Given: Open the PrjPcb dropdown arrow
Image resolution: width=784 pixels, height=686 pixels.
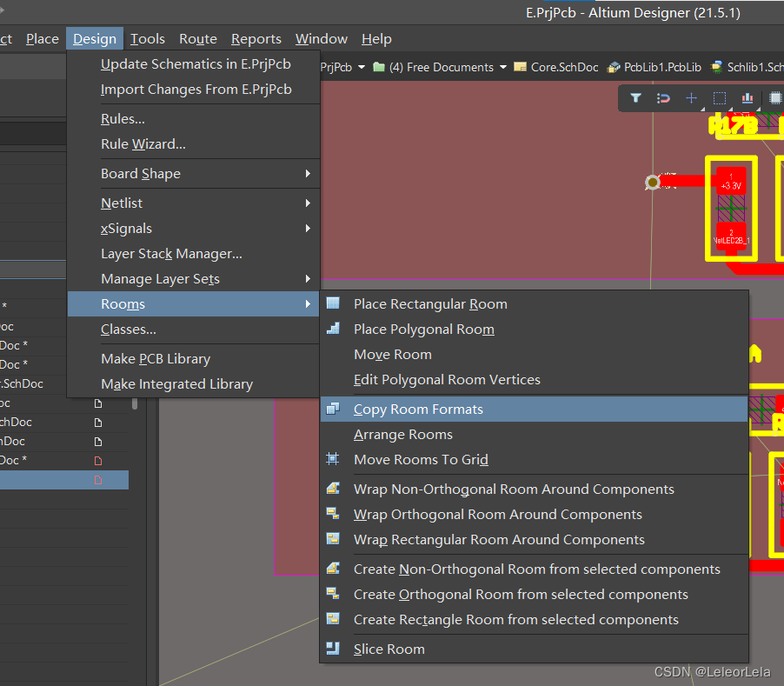Looking at the screenshot, I should (x=362, y=67).
